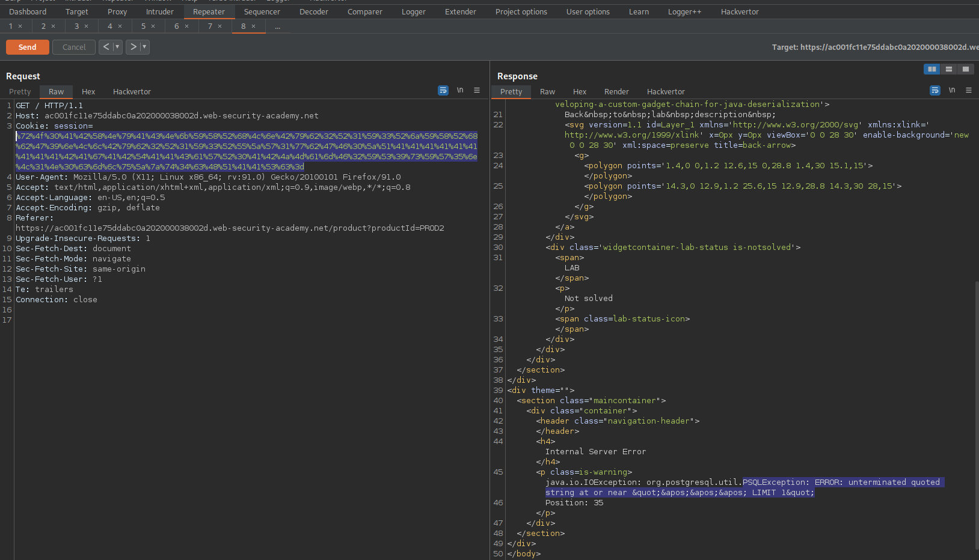The height and width of the screenshot is (560, 979).
Task: Click 'Not solved' text in response
Action: (589, 298)
